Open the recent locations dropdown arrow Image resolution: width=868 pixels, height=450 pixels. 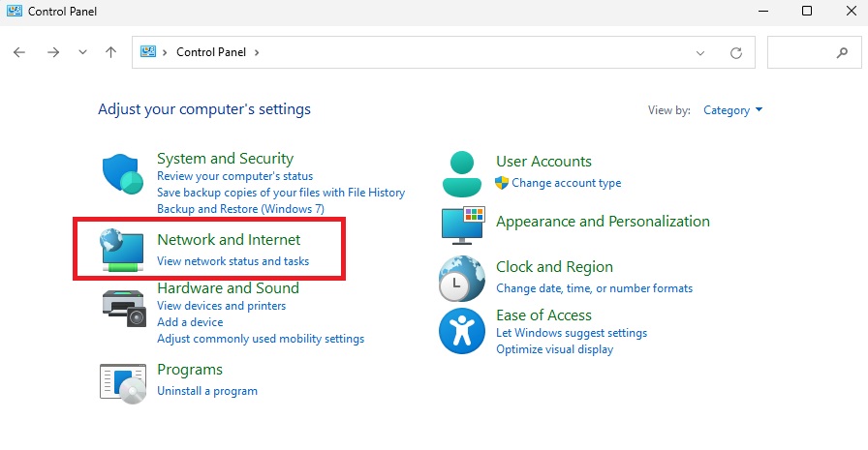tap(82, 52)
